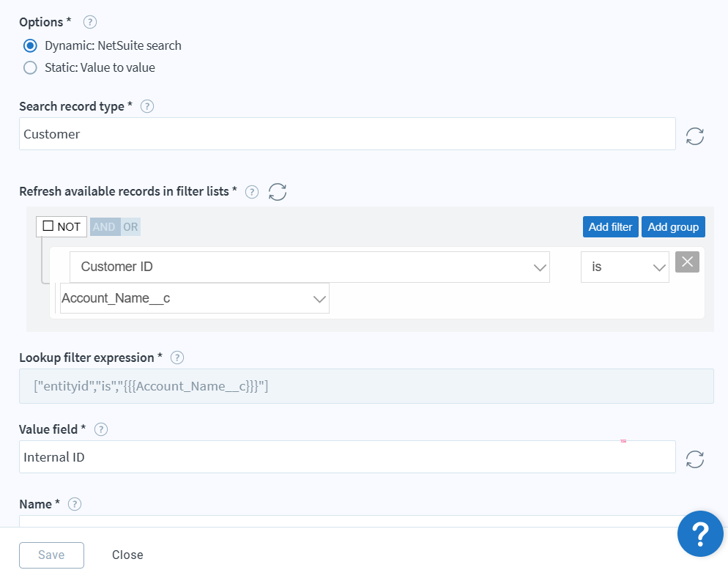Click help icon beside Name label
728x570 pixels.
click(x=74, y=504)
